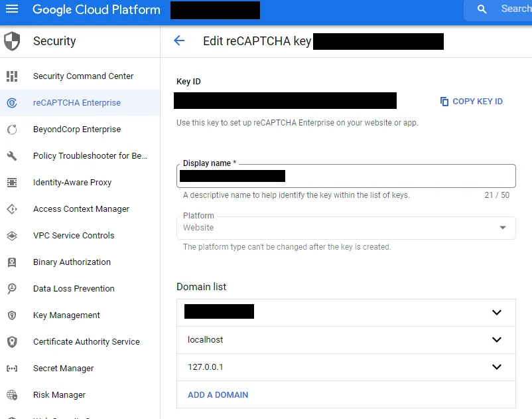Click the reCAPTCHA Enterprise sidebar icon
The image size is (532, 419).
pos(12,102)
